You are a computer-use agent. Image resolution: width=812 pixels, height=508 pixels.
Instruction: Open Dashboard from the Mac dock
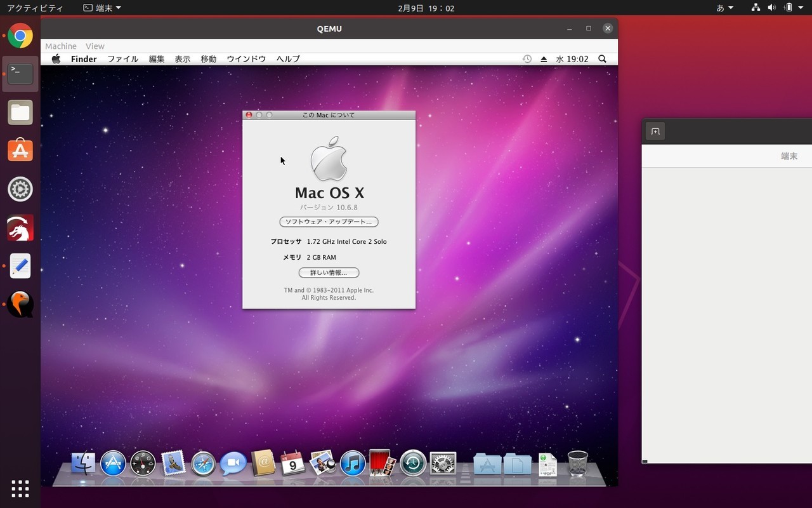click(143, 464)
